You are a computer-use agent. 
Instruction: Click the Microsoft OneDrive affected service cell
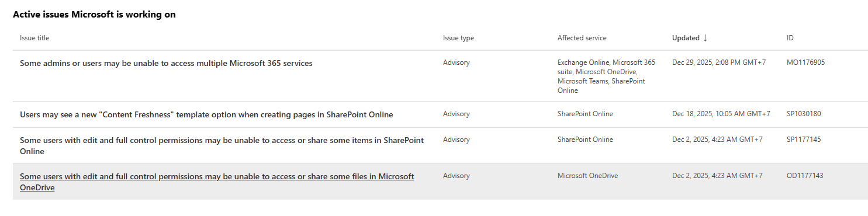tap(587, 176)
